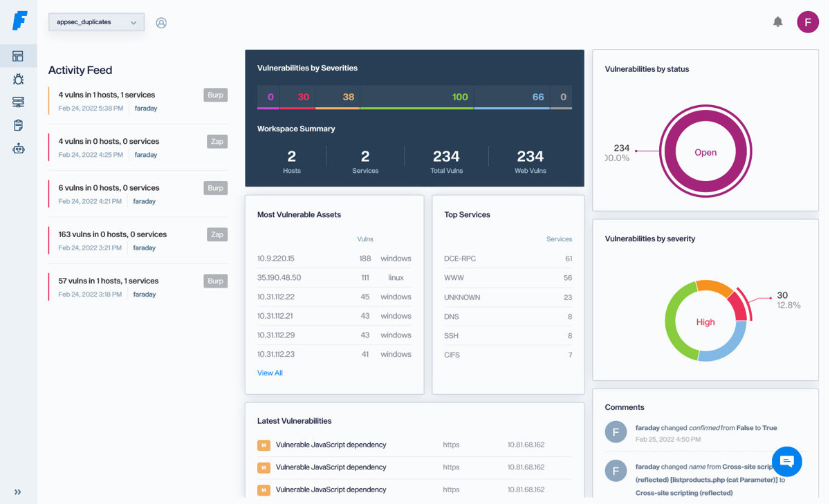This screenshot has width=830, height=504.
Task: Open the blue chat support bubble
Action: click(x=786, y=461)
